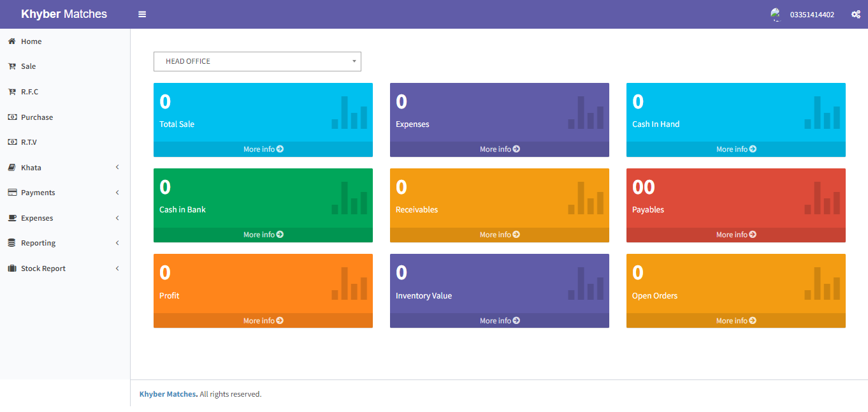Click the user avatar picture
The width and height of the screenshot is (868, 412).
(x=776, y=14)
